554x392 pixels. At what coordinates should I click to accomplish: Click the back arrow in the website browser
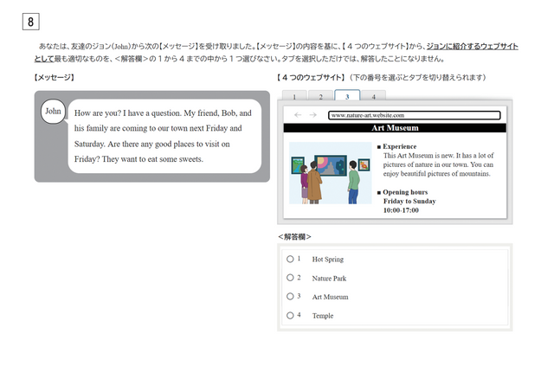coord(299,114)
